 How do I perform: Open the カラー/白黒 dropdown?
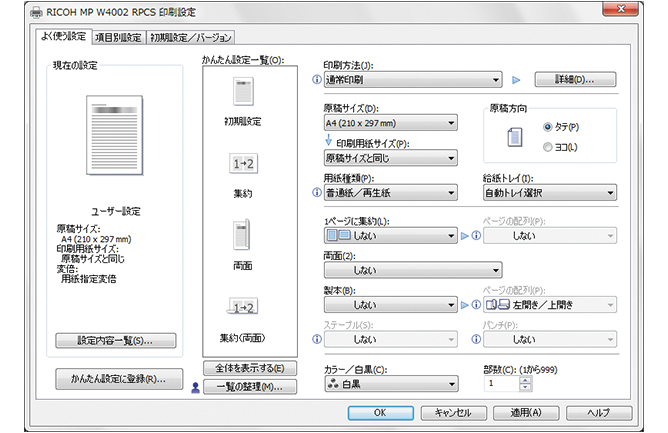pyautogui.click(x=390, y=383)
